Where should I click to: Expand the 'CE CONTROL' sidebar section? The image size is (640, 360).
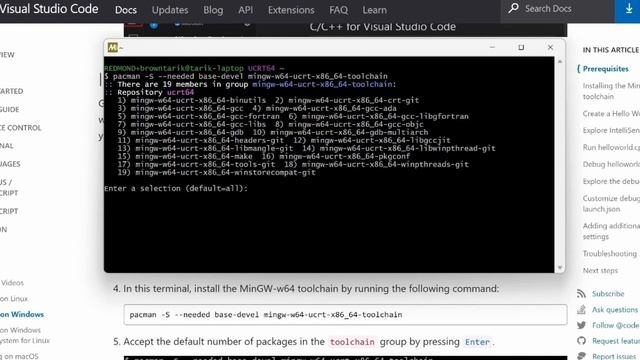[21, 128]
